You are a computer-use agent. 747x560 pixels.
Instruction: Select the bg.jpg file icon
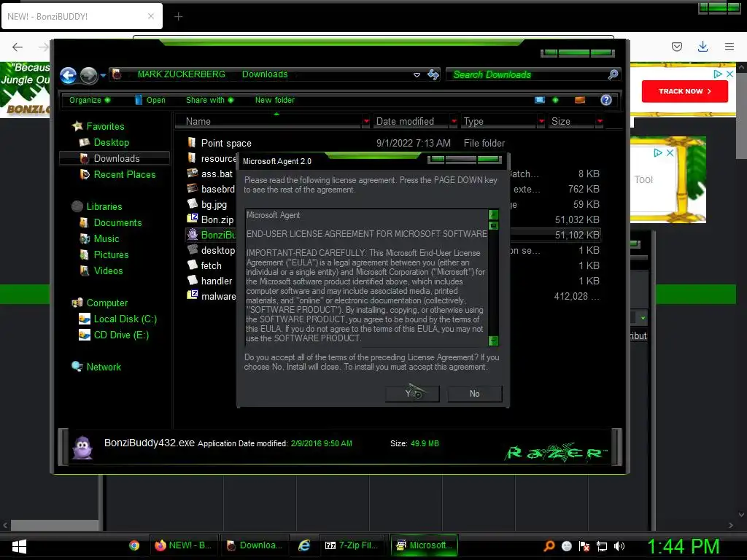[x=192, y=204]
